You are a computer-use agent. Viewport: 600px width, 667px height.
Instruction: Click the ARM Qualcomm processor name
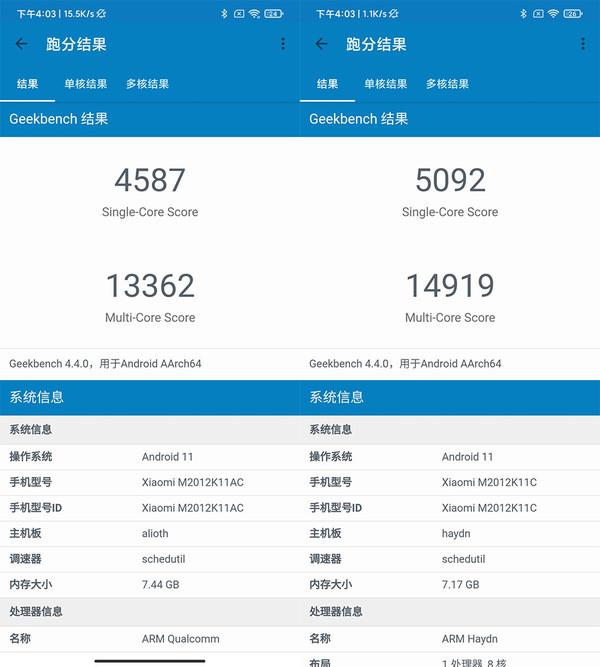(x=181, y=639)
